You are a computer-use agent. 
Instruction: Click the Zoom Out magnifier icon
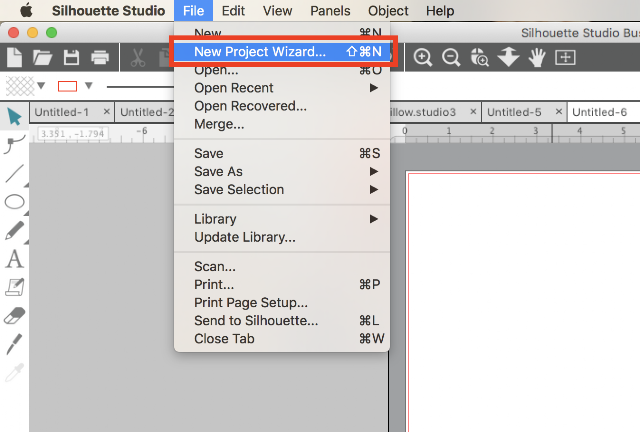point(451,58)
